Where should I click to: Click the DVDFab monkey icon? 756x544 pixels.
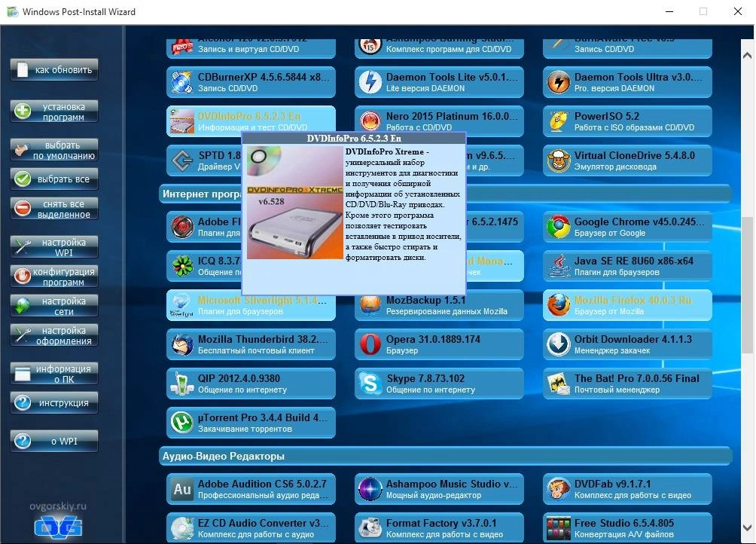[x=558, y=489]
